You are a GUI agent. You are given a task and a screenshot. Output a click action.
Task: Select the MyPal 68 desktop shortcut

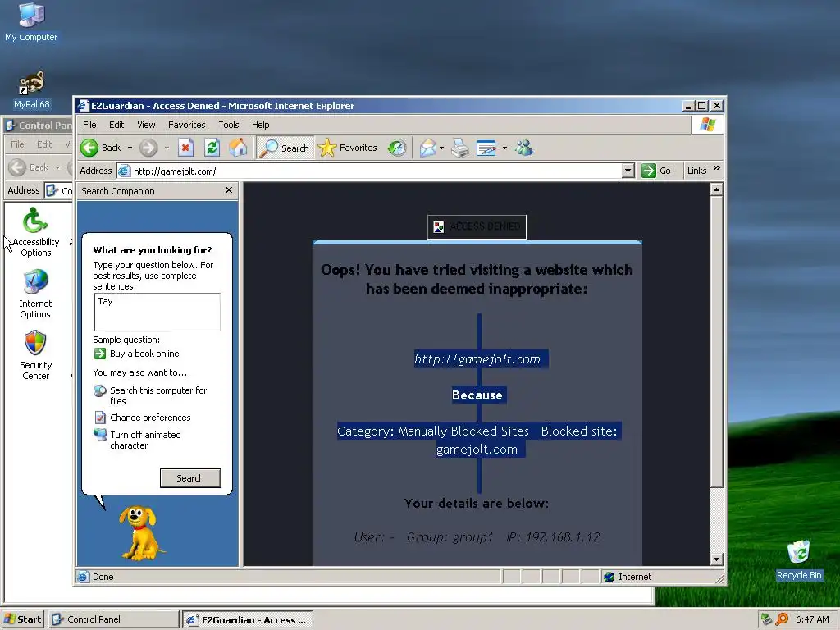click(x=32, y=89)
